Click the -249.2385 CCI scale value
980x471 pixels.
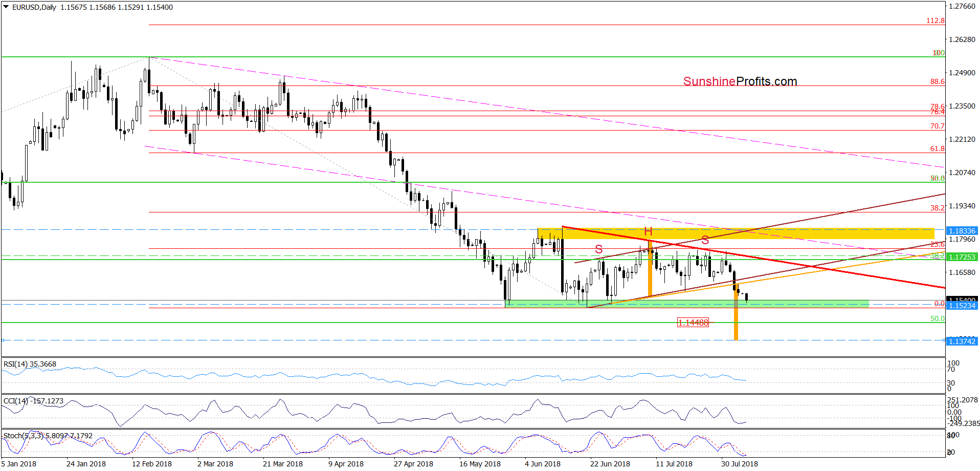[964, 423]
